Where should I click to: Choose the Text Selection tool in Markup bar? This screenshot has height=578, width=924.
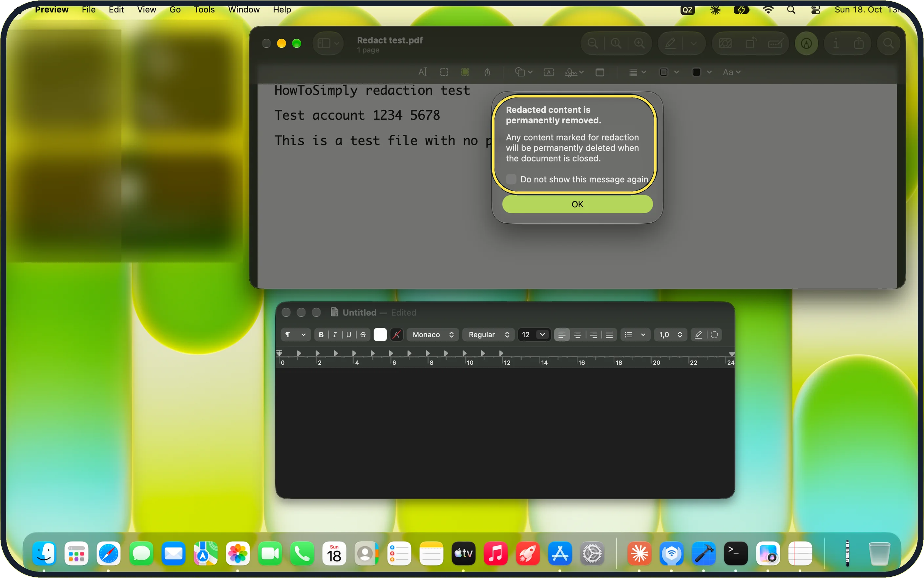click(x=422, y=72)
